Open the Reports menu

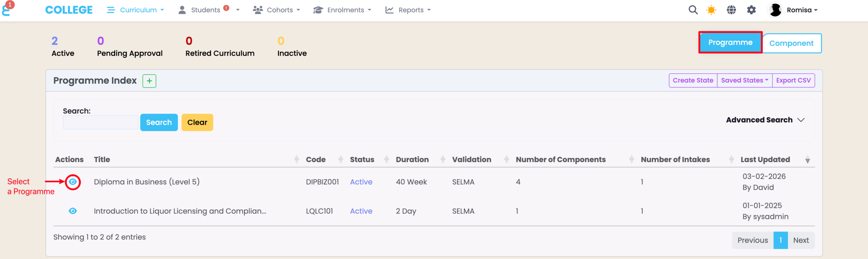[x=408, y=10]
